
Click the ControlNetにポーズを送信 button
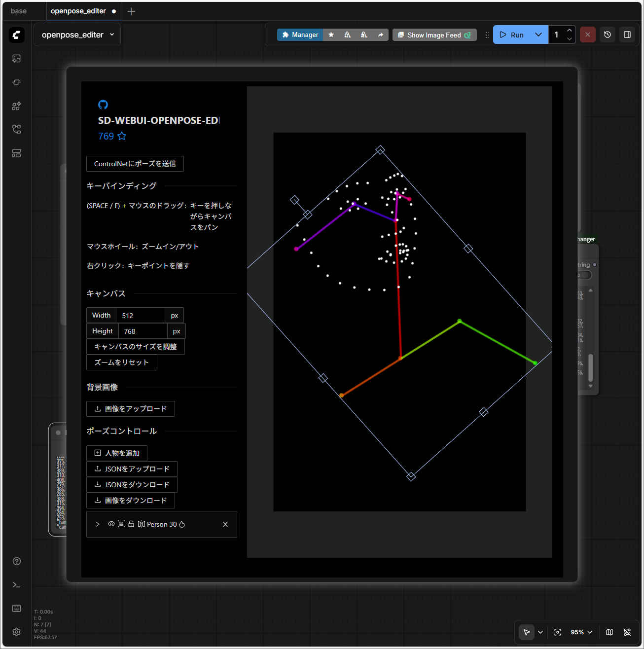pyautogui.click(x=135, y=164)
